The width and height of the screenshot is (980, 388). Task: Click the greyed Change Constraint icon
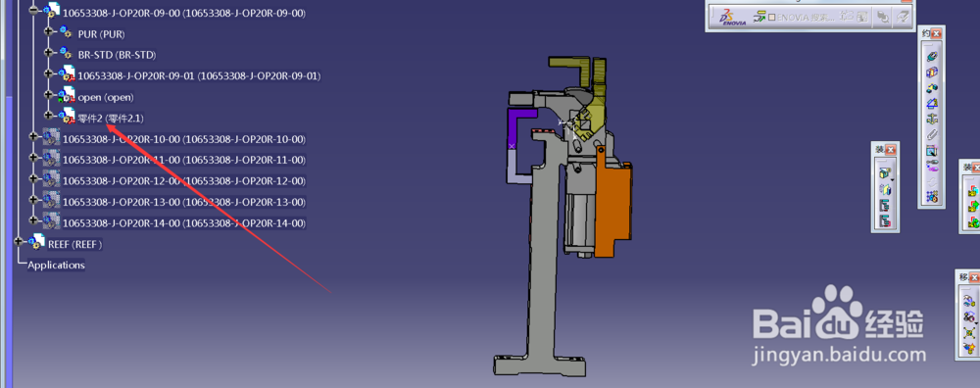932,181
